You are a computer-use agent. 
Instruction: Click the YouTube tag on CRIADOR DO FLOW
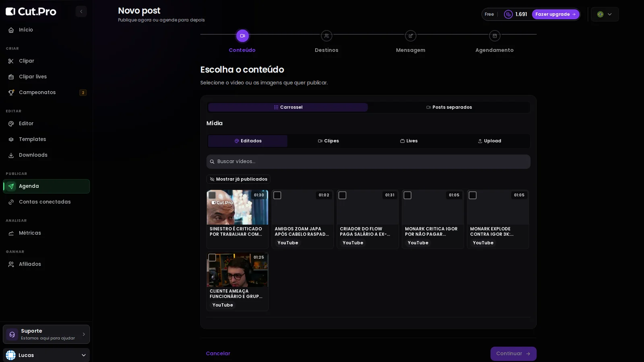(x=353, y=243)
